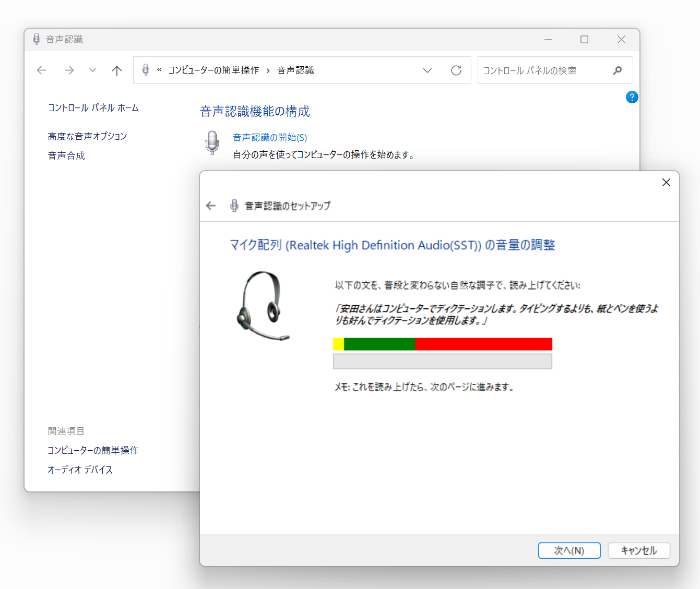Click the microphone icon in the title bar
The height and width of the screenshot is (589, 700).
(35, 39)
